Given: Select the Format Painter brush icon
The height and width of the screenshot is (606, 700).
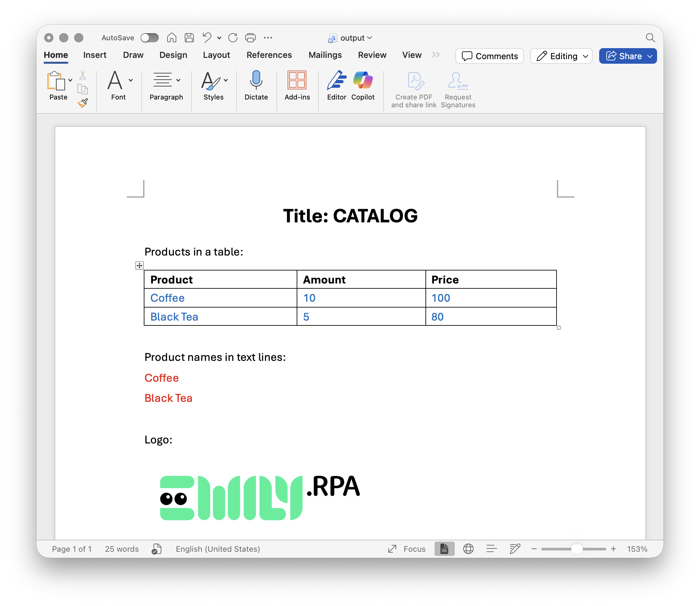Looking at the screenshot, I should (83, 103).
